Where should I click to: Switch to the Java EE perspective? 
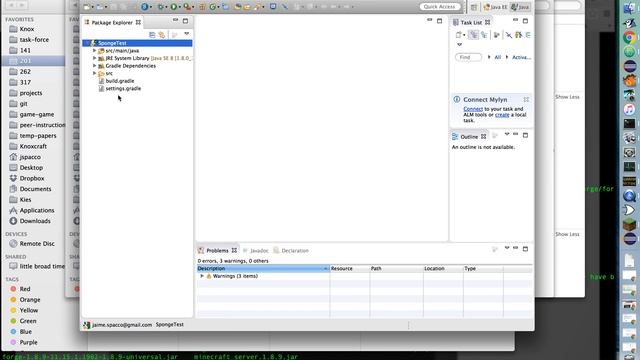(x=495, y=7)
